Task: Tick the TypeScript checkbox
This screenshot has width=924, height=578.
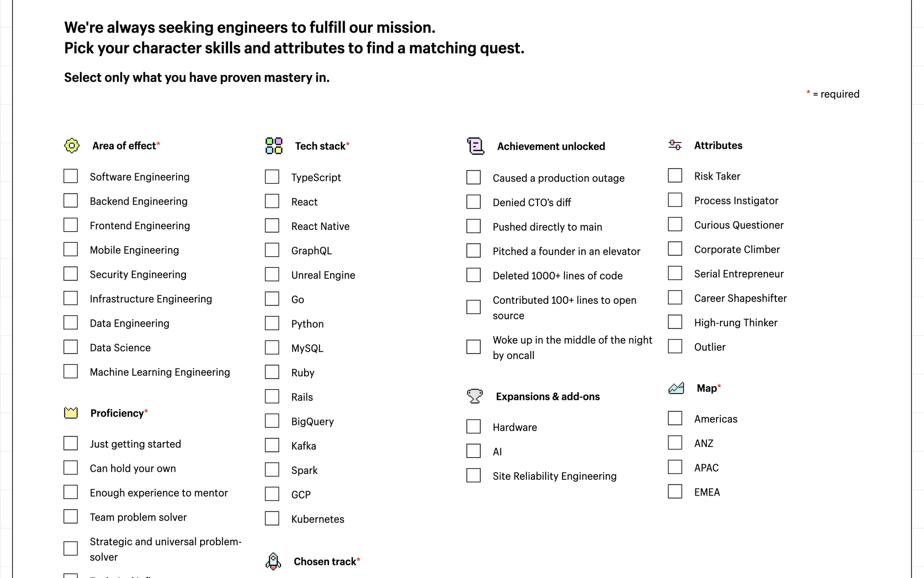Action: point(272,177)
